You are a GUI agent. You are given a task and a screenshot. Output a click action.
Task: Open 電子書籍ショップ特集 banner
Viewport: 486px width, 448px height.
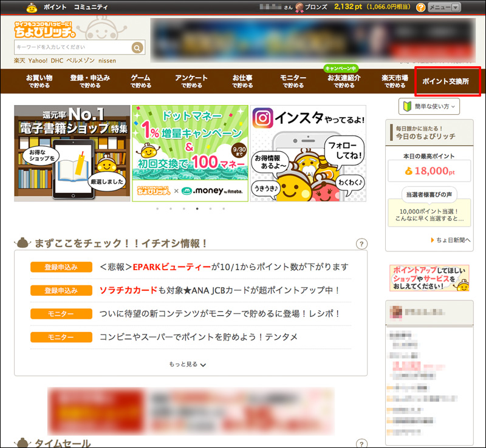(72, 154)
